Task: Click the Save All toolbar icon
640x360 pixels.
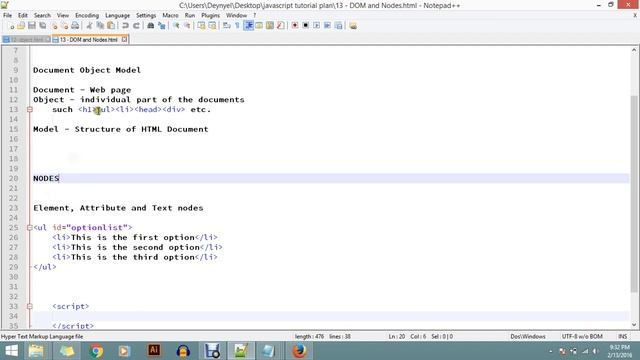Action: (x=42, y=26)
